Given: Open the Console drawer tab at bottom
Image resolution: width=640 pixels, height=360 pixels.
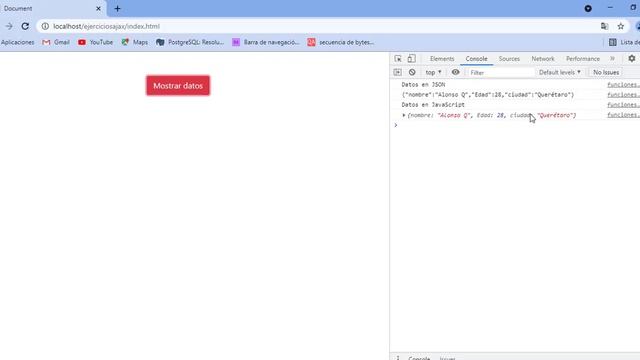Looking at the screenshot, I should (x=419, y=358).
